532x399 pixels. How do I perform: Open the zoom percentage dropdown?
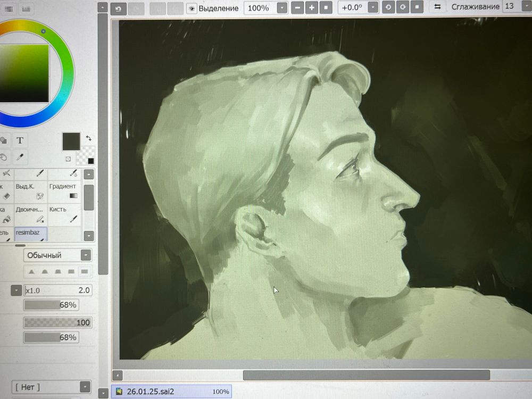pyautogui.click(x=282, y=7)
